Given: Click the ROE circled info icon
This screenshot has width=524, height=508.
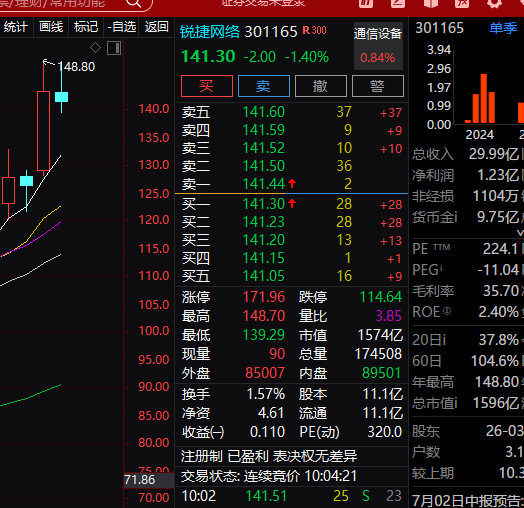Looking at the screenshot, I should coord(447,311).
